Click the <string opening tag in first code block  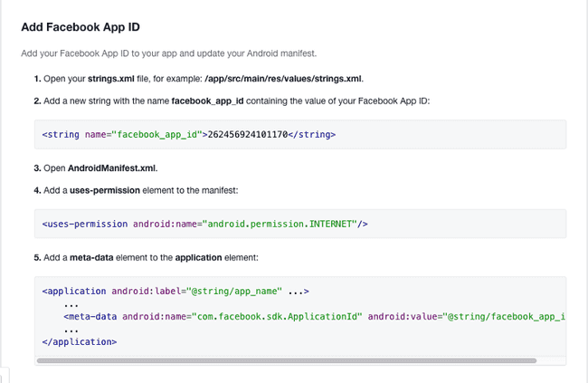click(x=61, y=134)
